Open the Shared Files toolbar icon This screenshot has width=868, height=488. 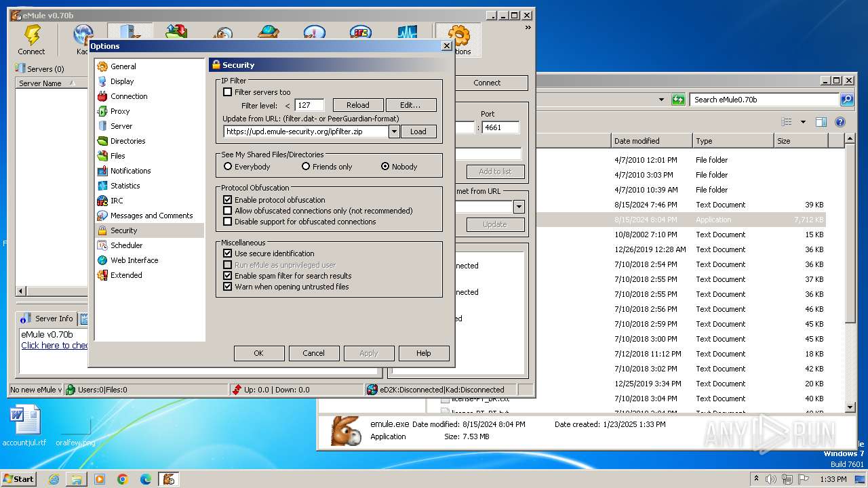point(269,31)
